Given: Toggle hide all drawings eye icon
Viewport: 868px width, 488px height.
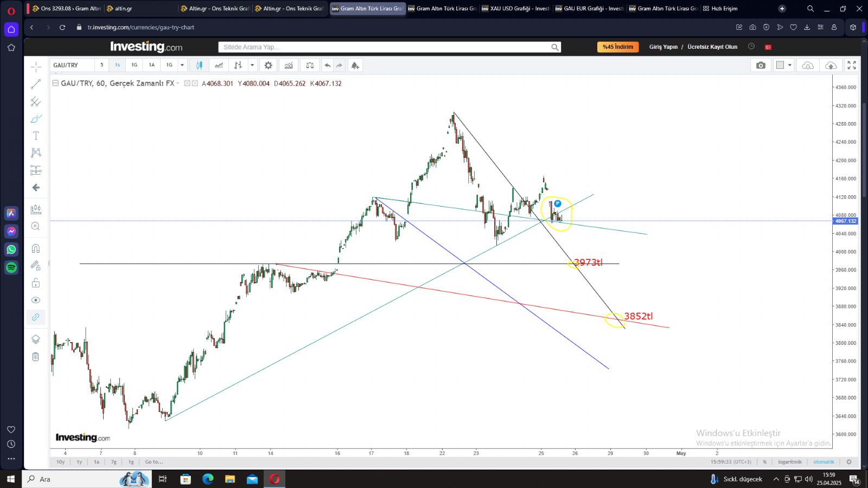Looking at the screenshot, I should 36,300.
